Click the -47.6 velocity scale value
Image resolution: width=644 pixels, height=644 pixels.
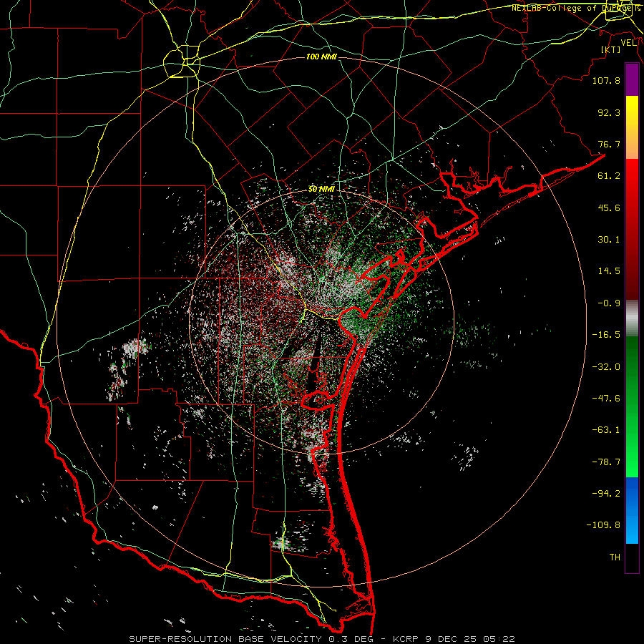click(606, 399)
